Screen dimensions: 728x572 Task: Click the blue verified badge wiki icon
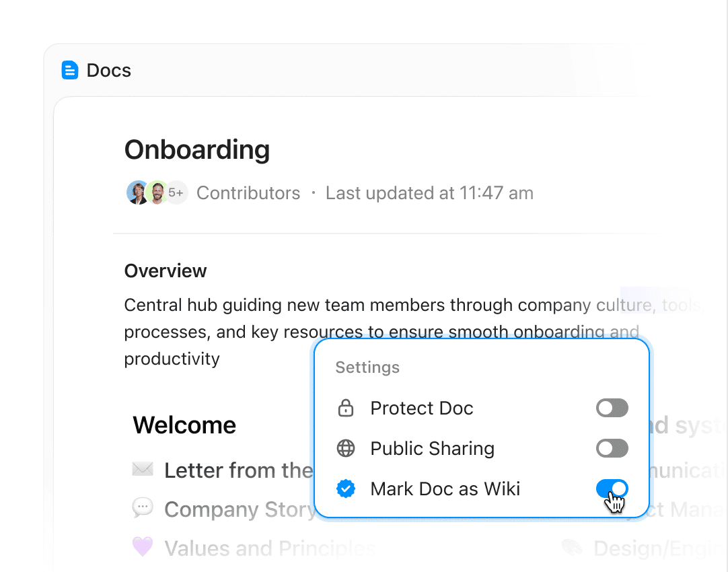click(x=346, y=489)
